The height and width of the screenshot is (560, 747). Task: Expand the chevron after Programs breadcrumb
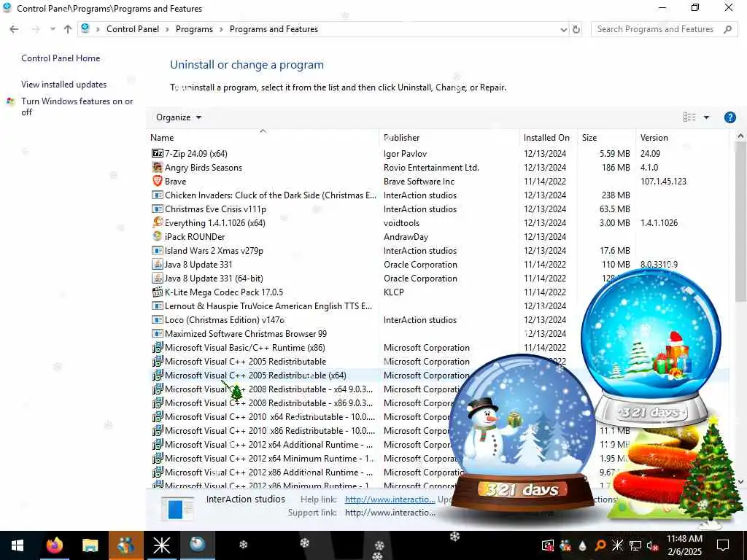pyautogui.click(x=221, y=29)
